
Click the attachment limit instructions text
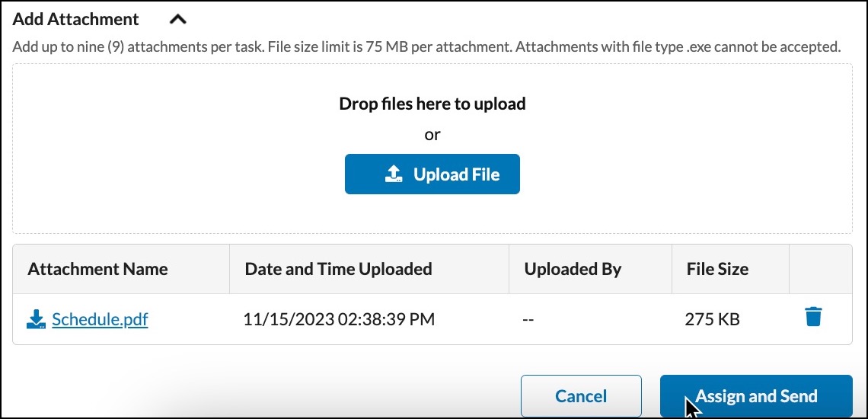pyautogui.click(x=426, y=46)
